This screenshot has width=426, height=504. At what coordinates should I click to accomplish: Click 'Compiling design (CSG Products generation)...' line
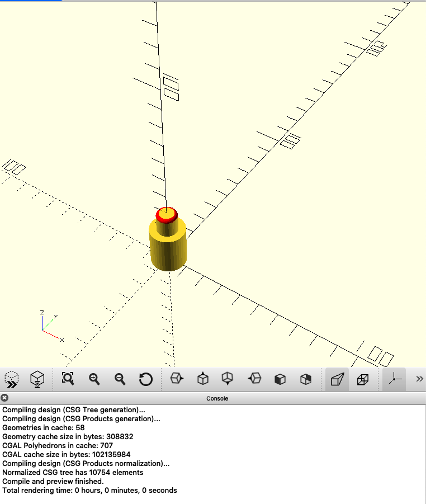[81, 419]
